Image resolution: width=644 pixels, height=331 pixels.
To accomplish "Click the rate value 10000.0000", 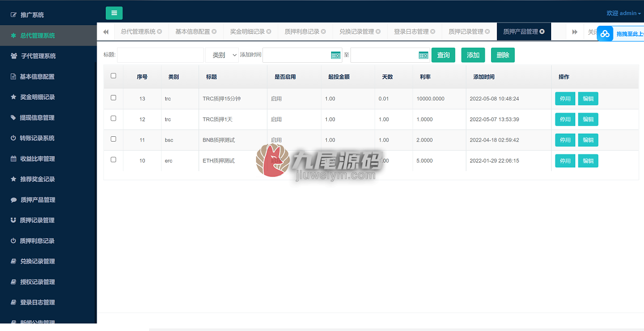I will pyautogui.click(x=430, y=99).
